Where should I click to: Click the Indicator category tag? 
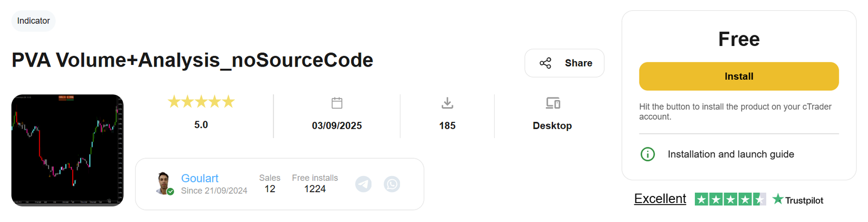[34, 21]
